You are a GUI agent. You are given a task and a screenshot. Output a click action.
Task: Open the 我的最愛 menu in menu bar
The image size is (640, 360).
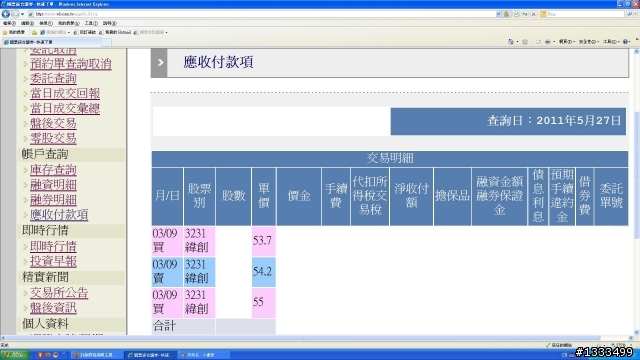pyautogui.click(x=69, y=23)
